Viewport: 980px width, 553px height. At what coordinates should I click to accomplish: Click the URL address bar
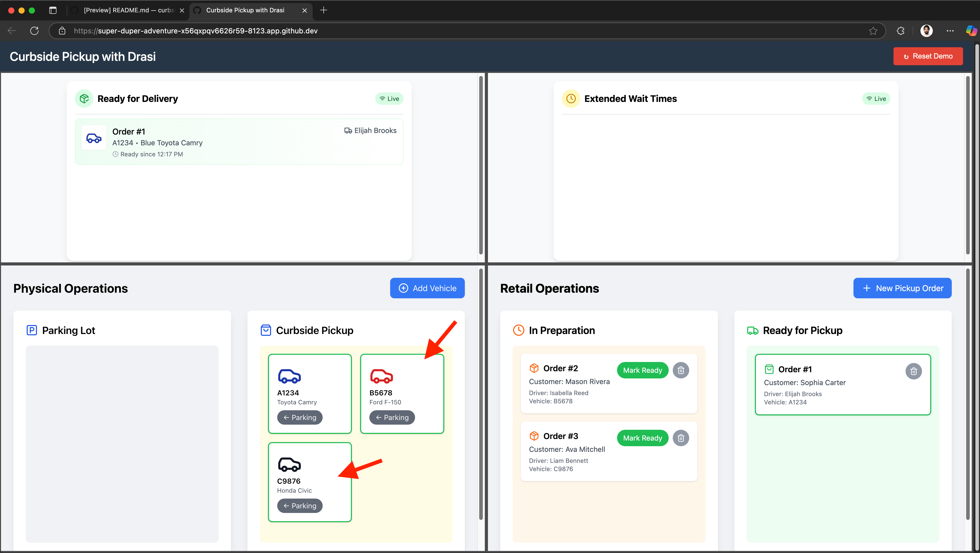click(x=457, y=31)
